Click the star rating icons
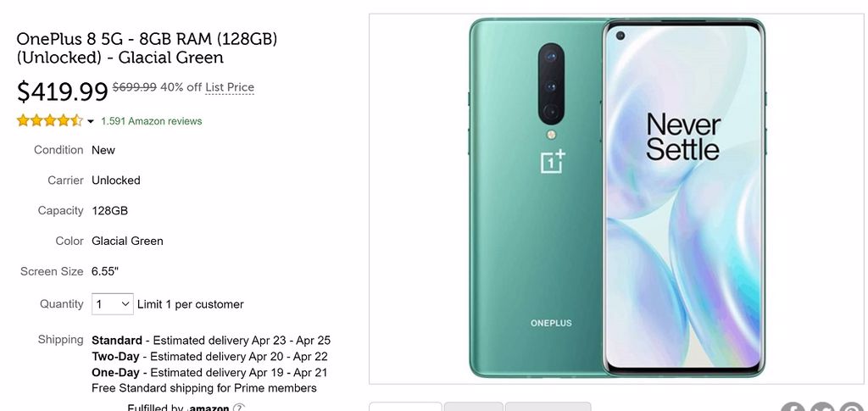This screenshot has width=868, height=411. tap(50, 120)
